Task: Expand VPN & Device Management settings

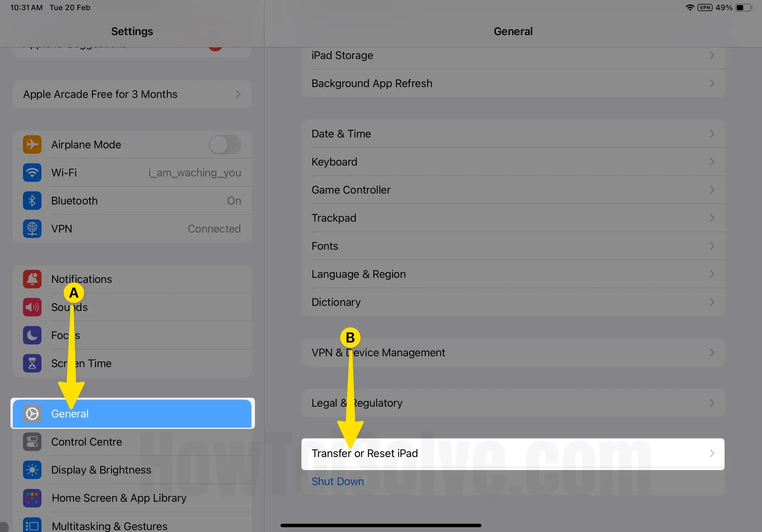Action: point(712,352)
